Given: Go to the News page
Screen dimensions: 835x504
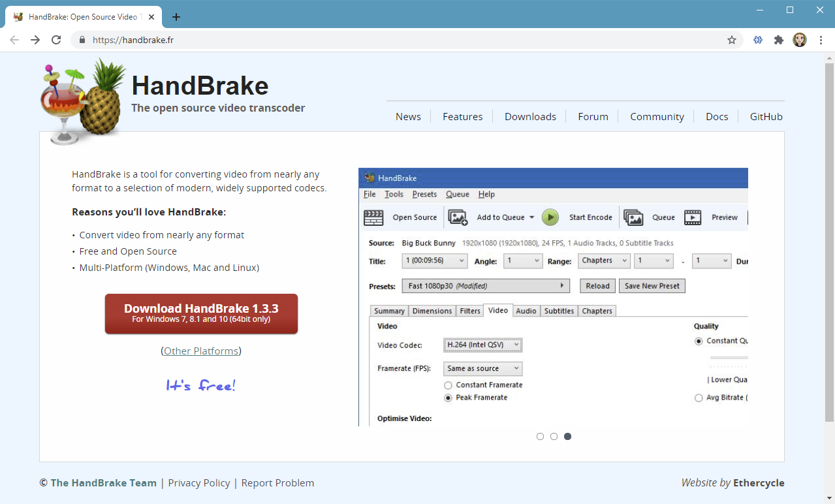Looking at the screenshot, I should click(x=408, y=117).
